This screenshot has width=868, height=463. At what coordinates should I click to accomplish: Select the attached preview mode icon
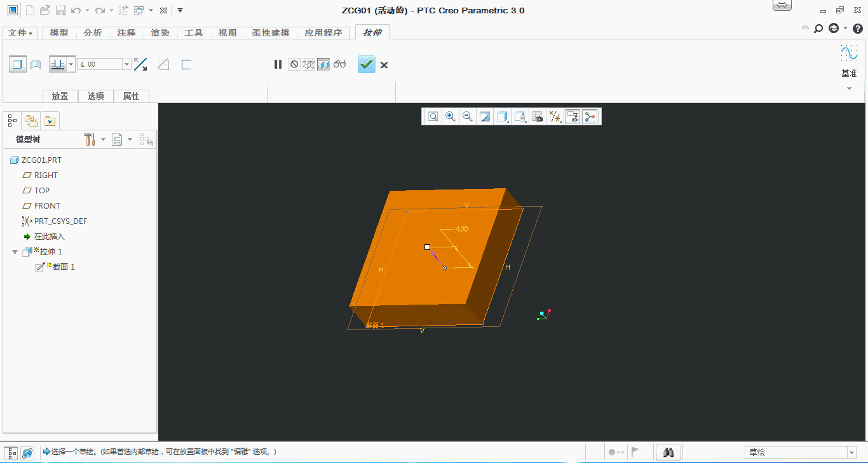323,64
